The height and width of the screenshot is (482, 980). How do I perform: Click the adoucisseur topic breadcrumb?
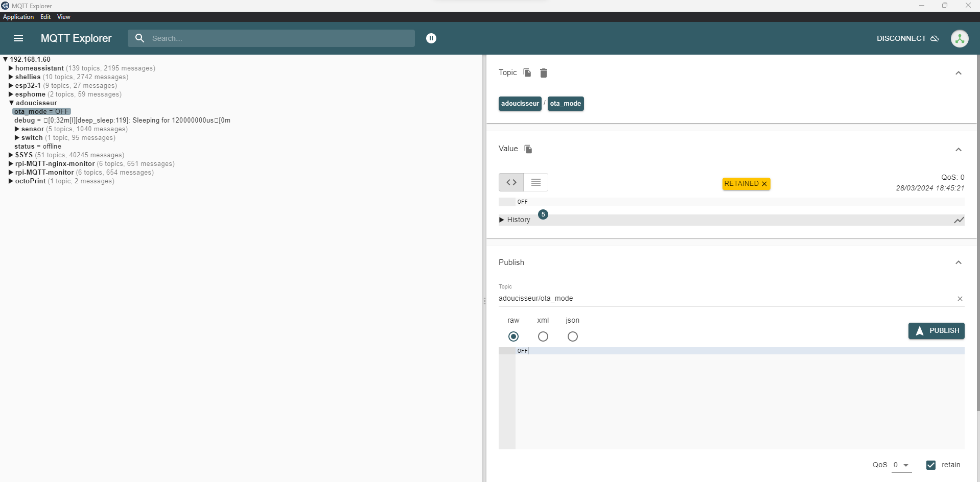(520, 104)
